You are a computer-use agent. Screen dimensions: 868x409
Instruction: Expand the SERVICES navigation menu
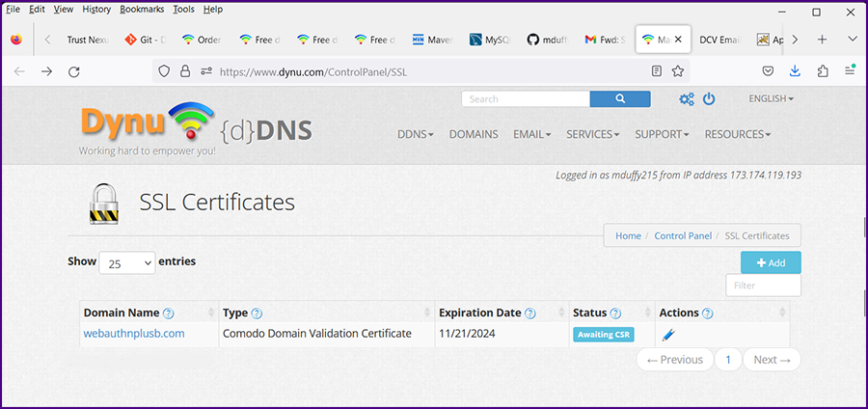tap(592, 135)
